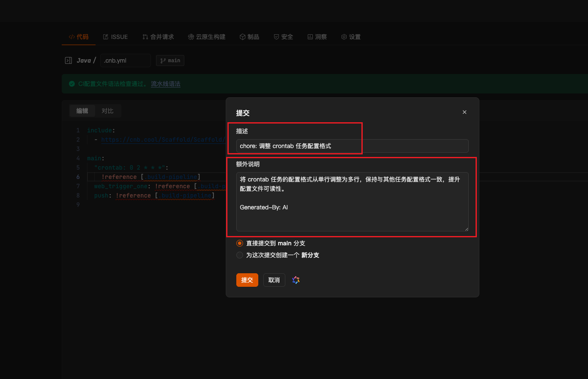
Task: Open the 合并请求 tab
Action: tap(158, 37)
